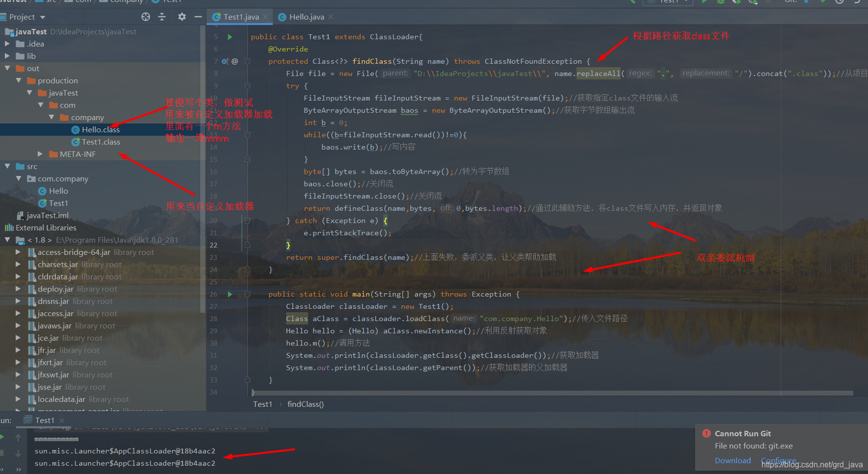Screen dimensions: 868x474
Task: Click the Download link for Git
Action: (x=733, y=460)
